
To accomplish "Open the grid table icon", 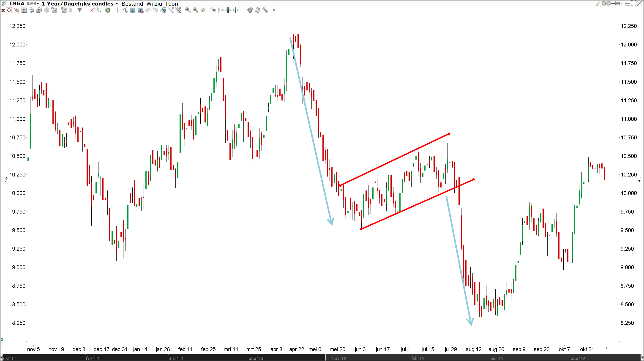I will 24,10.
